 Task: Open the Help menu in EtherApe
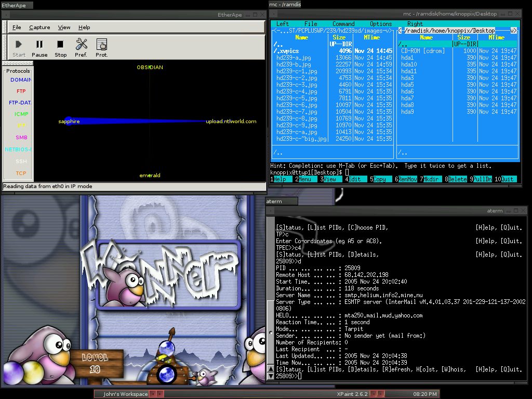84,28
